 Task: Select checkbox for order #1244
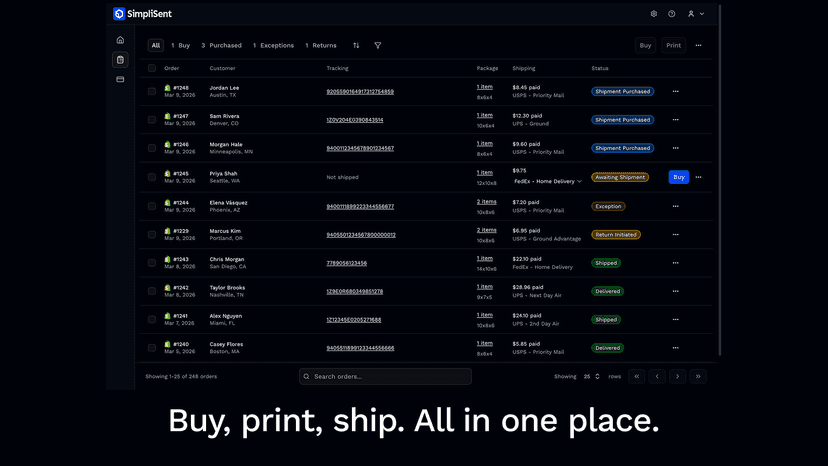pyautogui.click(x=152, y=207)
